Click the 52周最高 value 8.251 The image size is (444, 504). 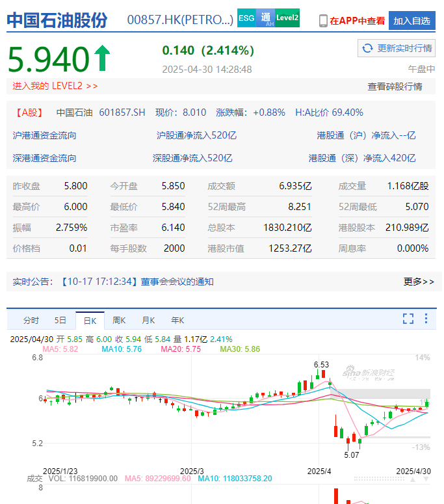click(x=300, y=207)
